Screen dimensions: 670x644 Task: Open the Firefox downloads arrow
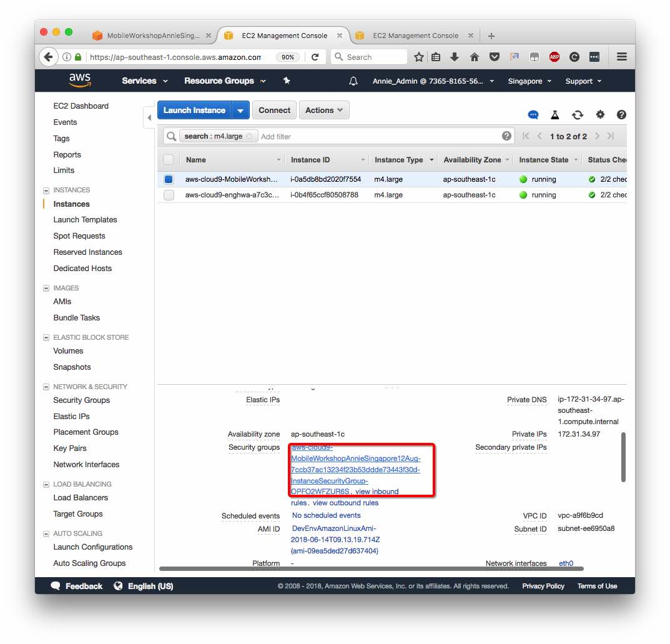click(x=455, y=57)
